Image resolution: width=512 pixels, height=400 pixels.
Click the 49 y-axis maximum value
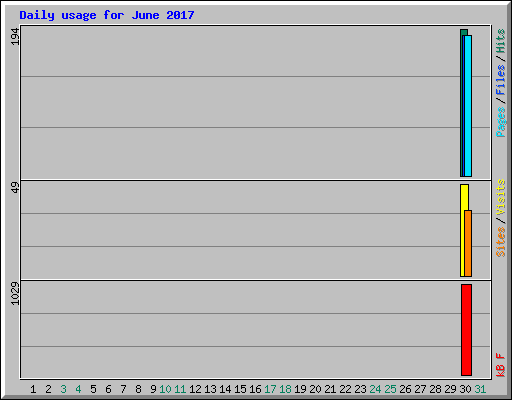click(15, 188)
